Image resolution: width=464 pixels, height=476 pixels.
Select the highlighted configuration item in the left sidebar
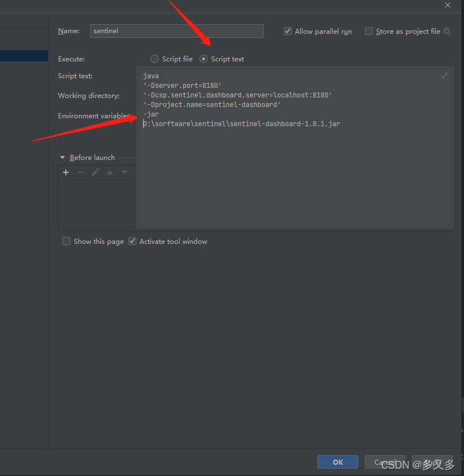point(24,56)
